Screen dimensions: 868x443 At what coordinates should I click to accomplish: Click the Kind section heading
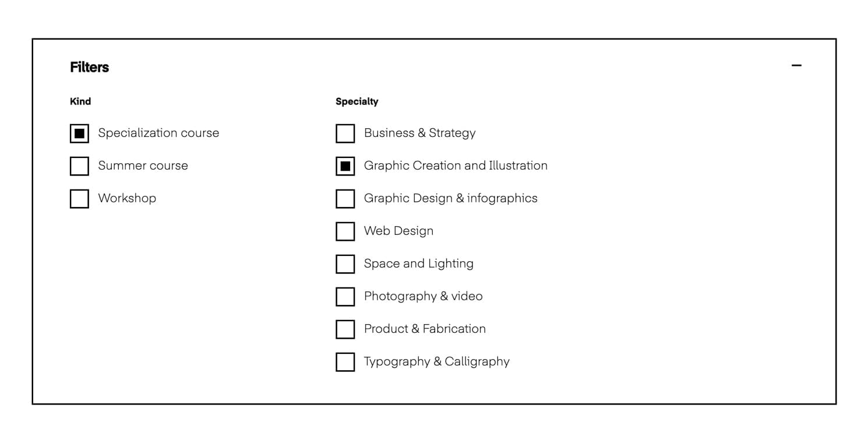[x=80, y=101]
